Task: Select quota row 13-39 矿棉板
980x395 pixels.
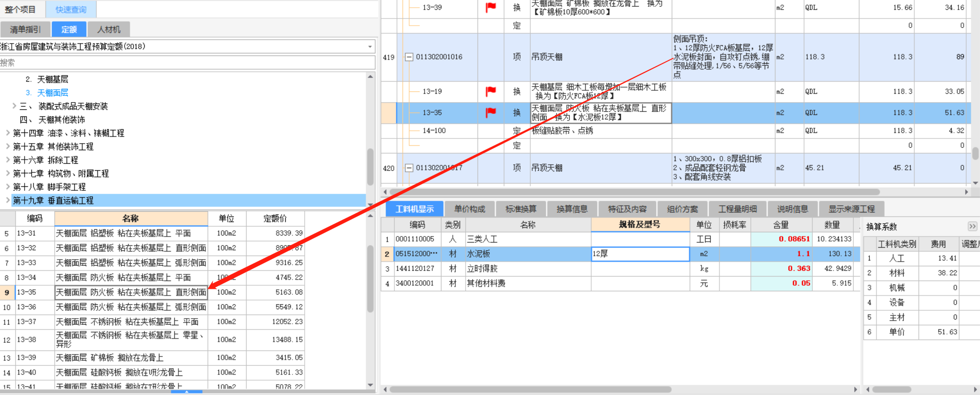Action: pyautogui.click(x=152, y=358)
